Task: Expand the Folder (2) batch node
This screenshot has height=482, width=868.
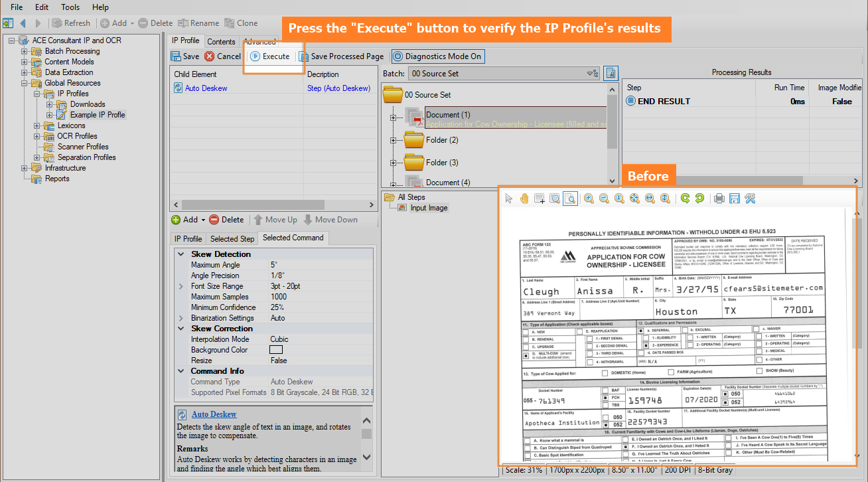Action: (393, 140)
